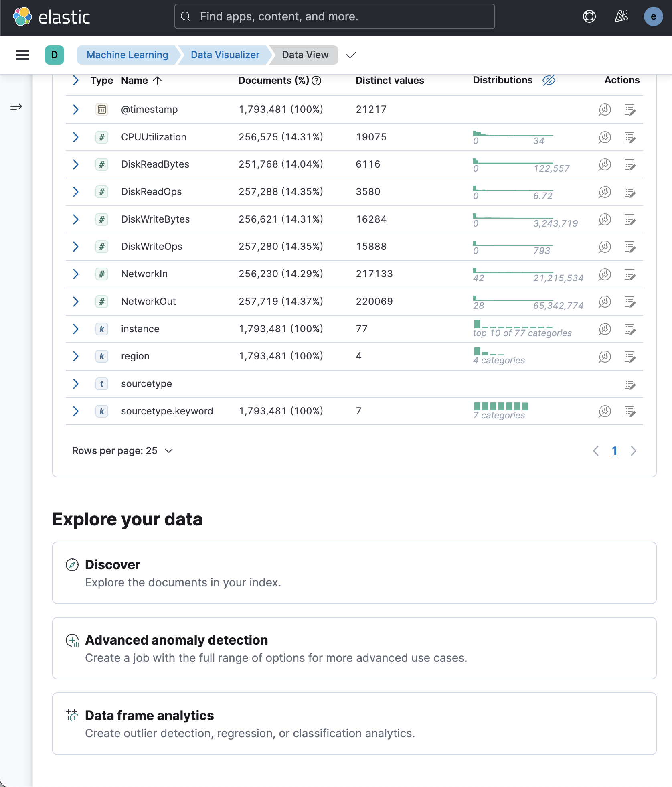Explore region field in Lens

pos(605,356)
